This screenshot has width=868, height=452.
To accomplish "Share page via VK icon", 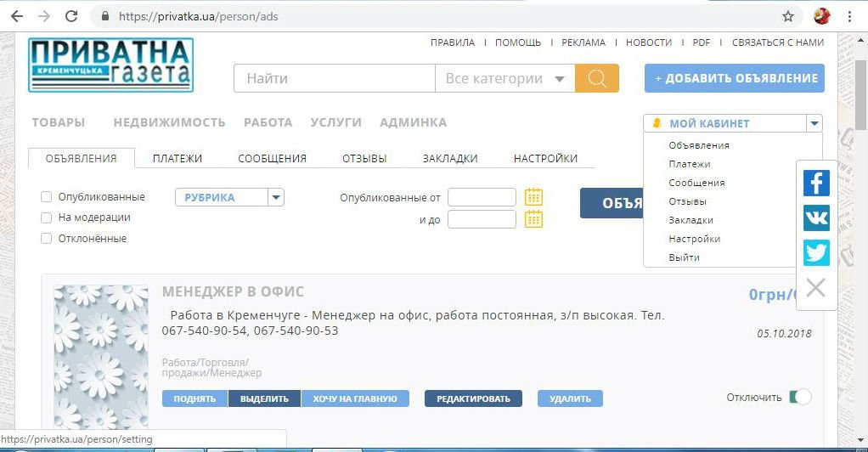I will (816, 218).
